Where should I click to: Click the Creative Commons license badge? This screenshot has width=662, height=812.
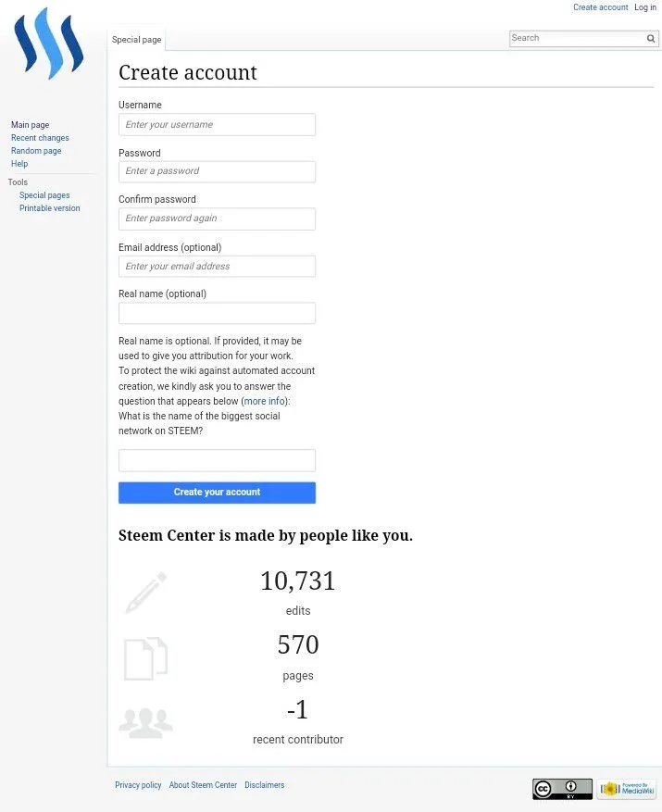(x=562, y=789)
